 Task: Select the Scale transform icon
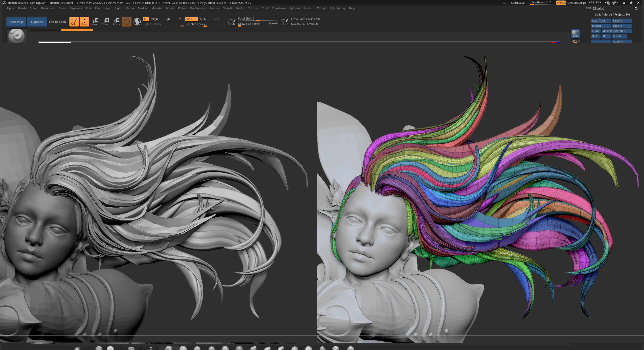click(x=106, y=22)
